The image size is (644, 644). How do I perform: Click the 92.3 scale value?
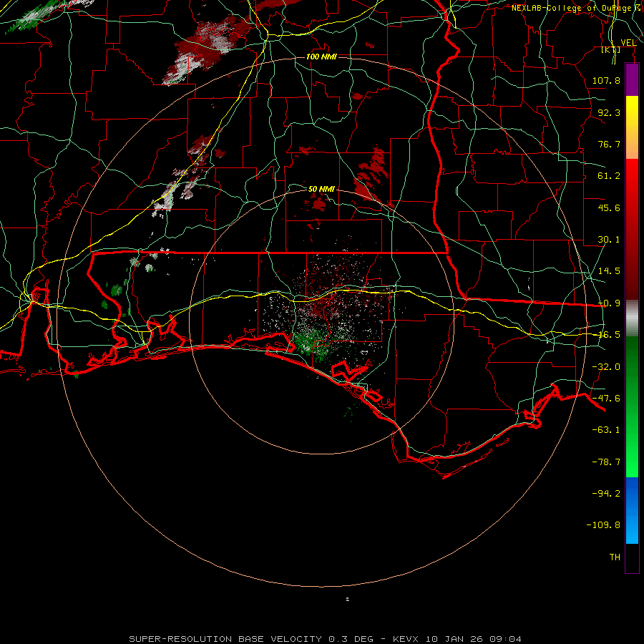(609, 112)
